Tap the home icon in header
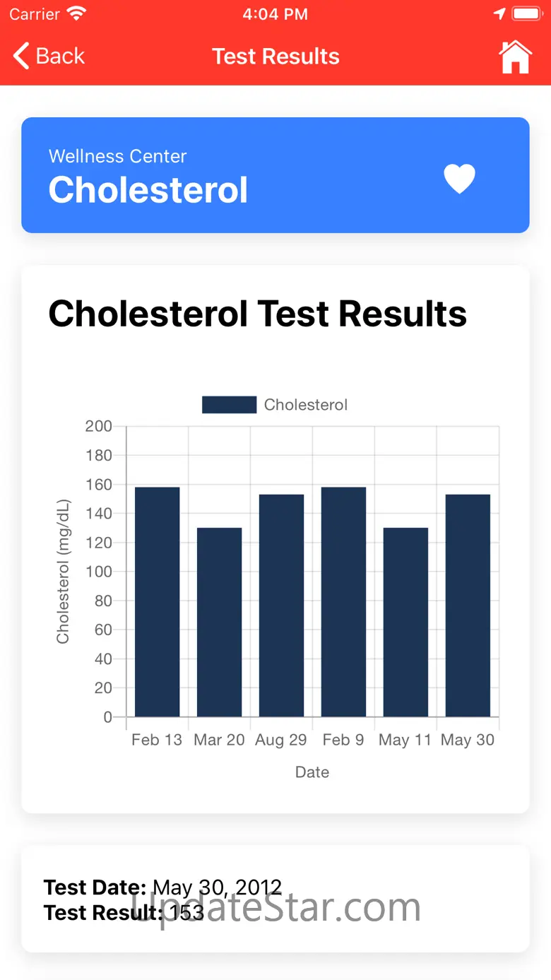 tap(515, 57)
